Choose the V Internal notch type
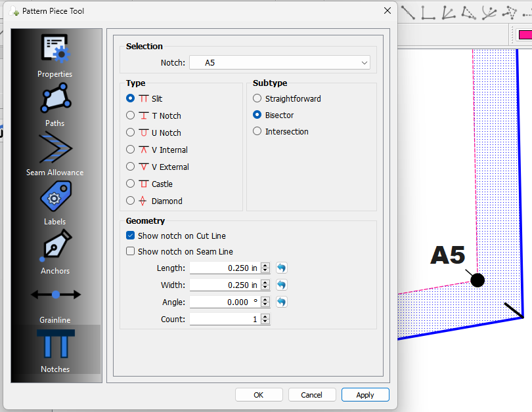Screen dimensions: 532x412 tap(130, 150)
